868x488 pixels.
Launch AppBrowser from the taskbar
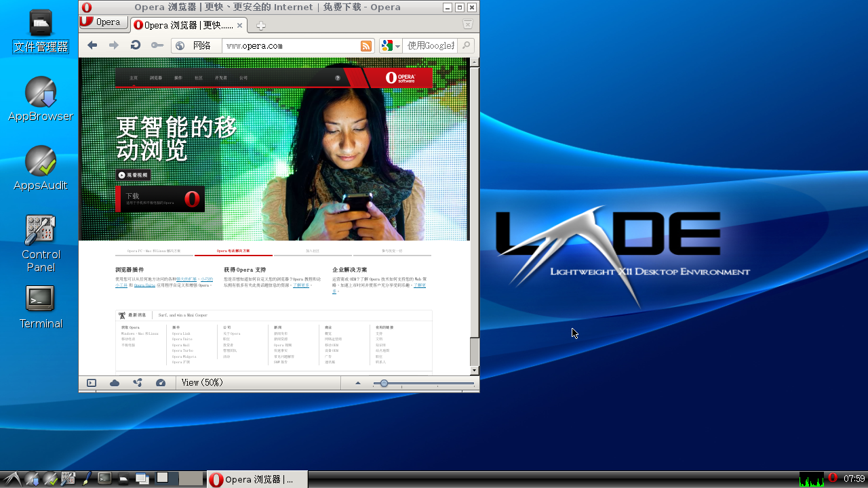(32, 479)
